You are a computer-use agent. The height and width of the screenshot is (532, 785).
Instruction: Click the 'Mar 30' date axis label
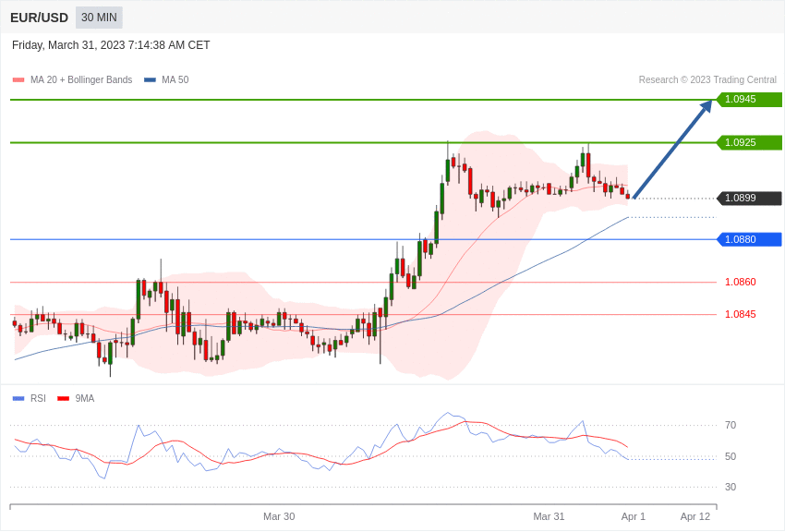[279, 516]
